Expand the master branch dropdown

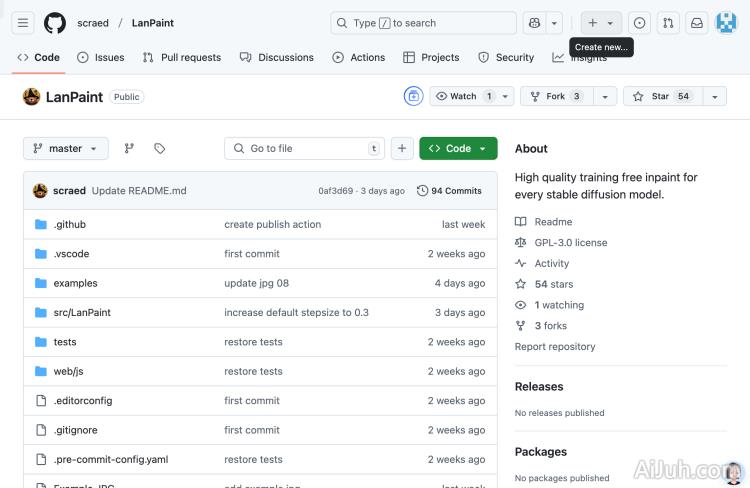point(65,148)
